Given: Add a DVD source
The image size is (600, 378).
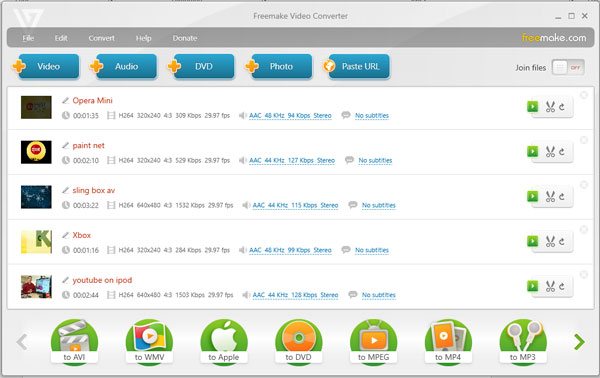Looking at the screenshot, I should [204, 66].
